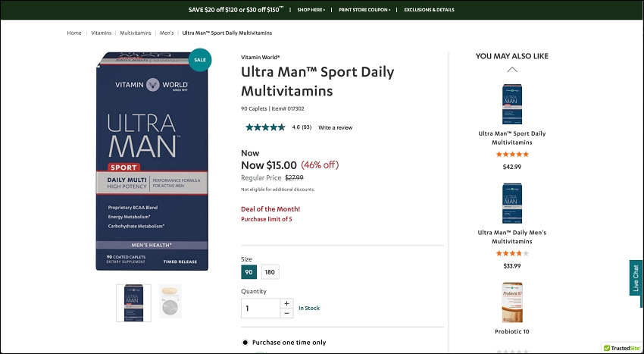Click Write a review link

click(335, 127)
